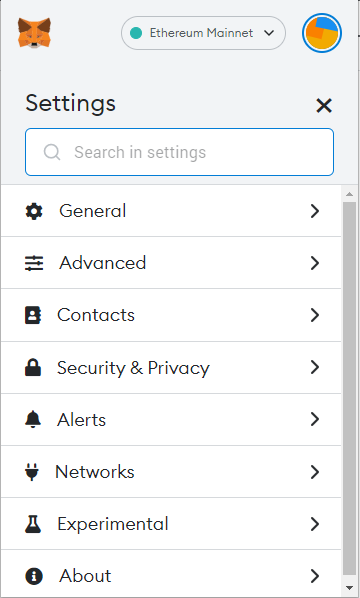Expand Networks via its chevron arrow
This screenshot has width=360, height=598.
click(x=315, y=472)
